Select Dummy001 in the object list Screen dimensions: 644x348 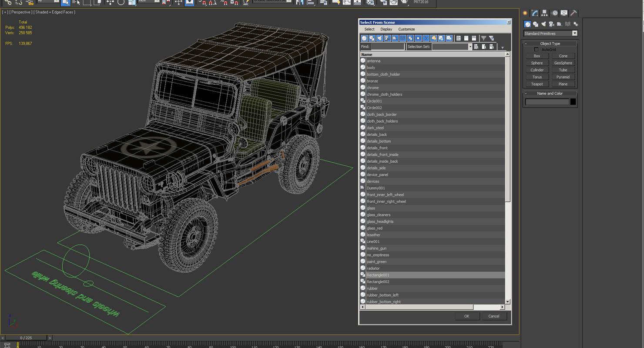coord(433,188)
